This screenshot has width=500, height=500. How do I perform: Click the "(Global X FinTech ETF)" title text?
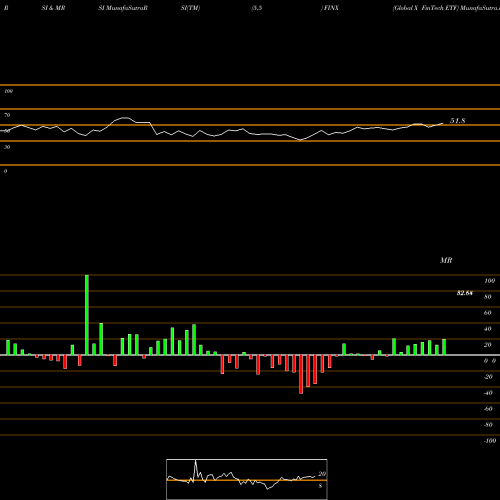click(x=425, y=8)
